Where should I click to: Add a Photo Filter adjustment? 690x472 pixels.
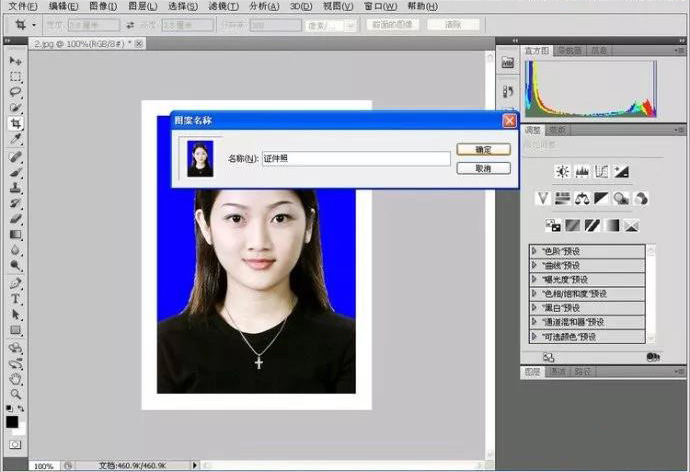621,198
